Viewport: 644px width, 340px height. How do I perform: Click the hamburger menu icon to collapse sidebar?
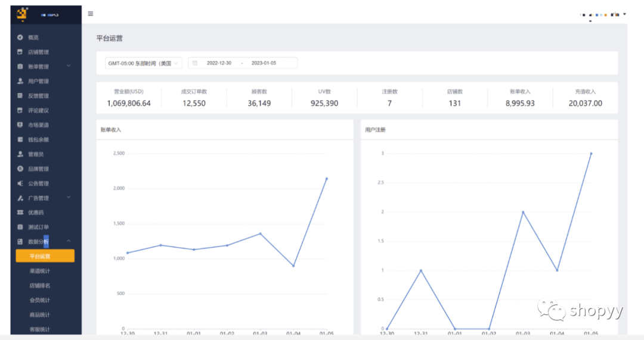[x=91, y=14]
